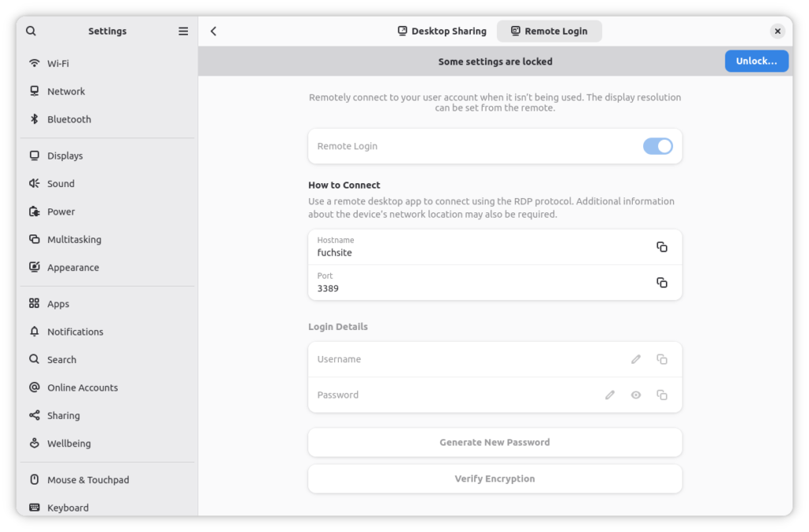
Task: Click Verify Encryption button
Action: click(x=495, y=479)
